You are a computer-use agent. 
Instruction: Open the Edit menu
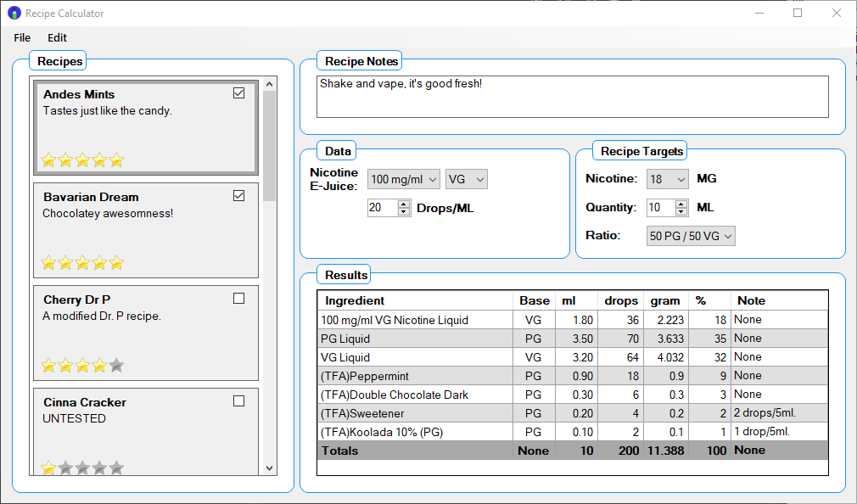pyautogui.click(x=57, y=37)
